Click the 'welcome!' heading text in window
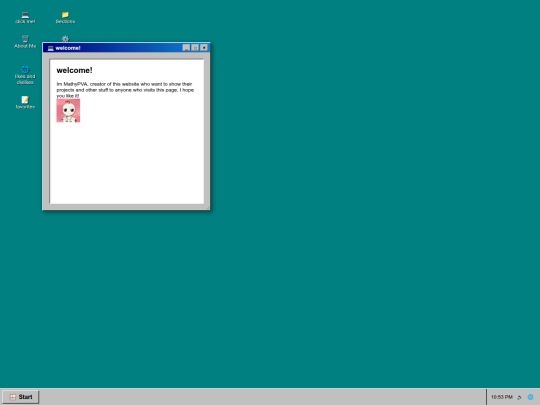 [74, 70]
